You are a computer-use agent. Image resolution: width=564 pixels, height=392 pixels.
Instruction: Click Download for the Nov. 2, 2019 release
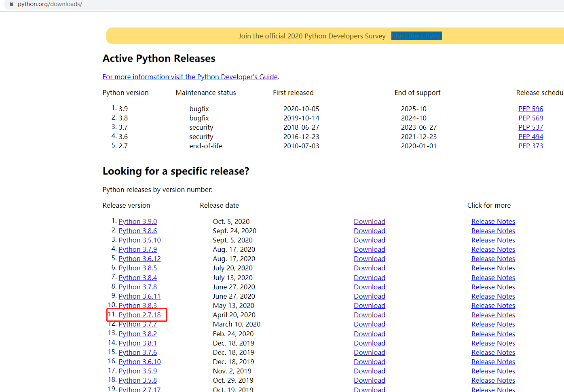pos(370,371)
